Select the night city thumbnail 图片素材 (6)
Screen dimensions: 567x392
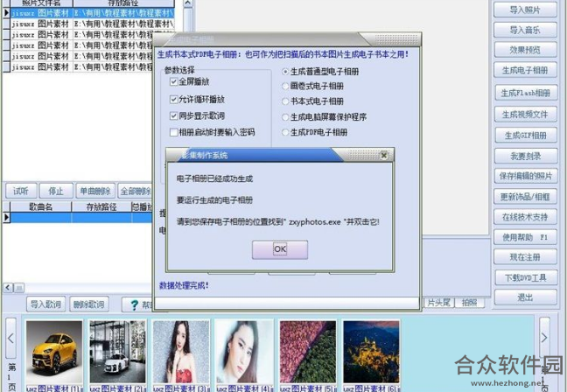[371, 353]
